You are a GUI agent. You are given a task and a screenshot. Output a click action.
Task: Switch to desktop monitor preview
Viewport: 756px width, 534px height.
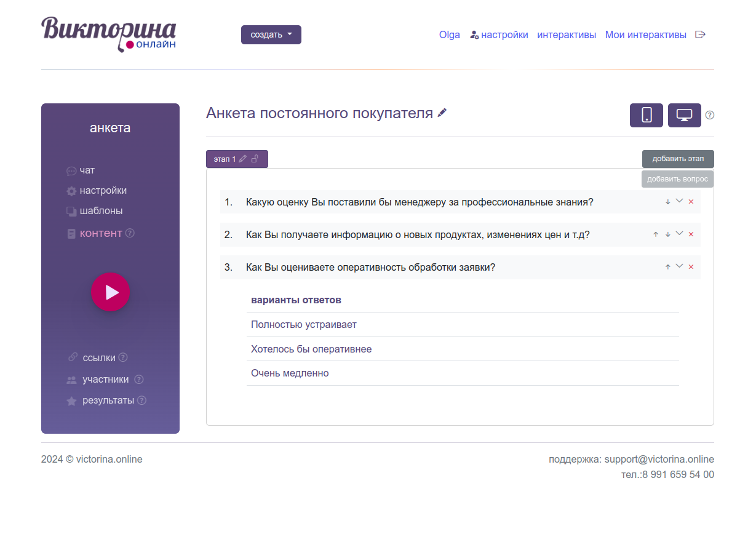685,115
